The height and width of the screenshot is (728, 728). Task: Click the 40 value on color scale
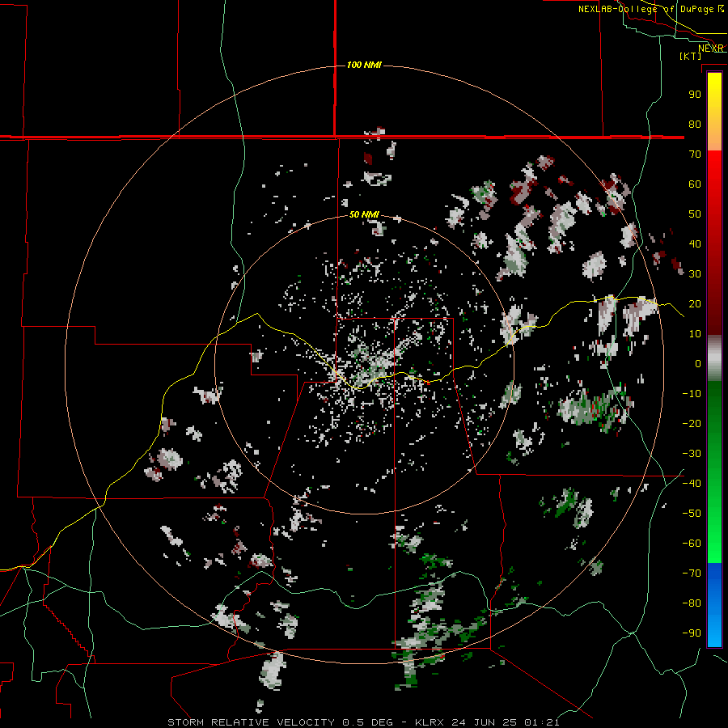point(695,244)
